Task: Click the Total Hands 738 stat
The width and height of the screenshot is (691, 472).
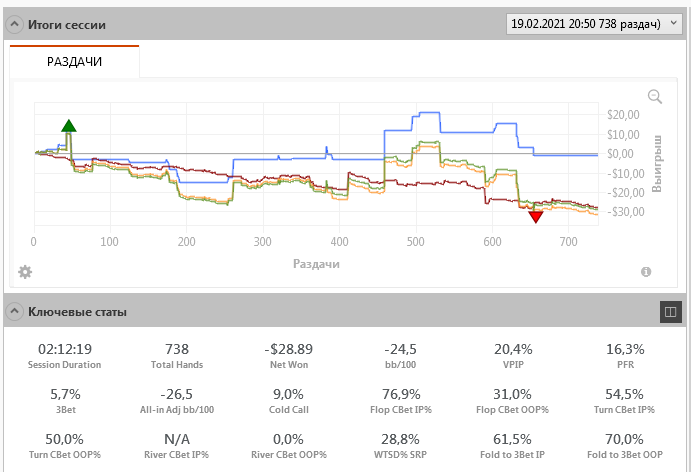Action: click(177, 356)
